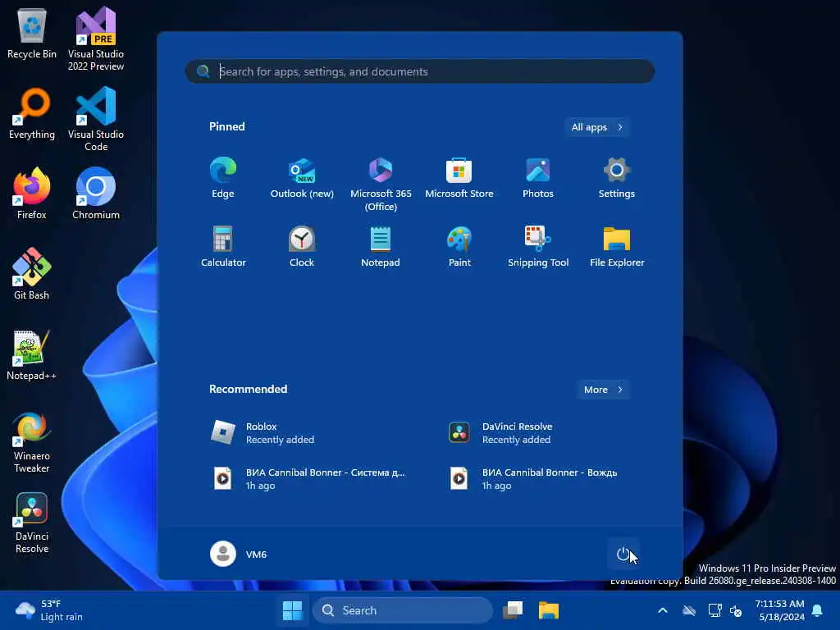The width and height of the screenshot is (840, 630).
Task: Open File Explorer pinned in Start
Action: coord(617,247)
